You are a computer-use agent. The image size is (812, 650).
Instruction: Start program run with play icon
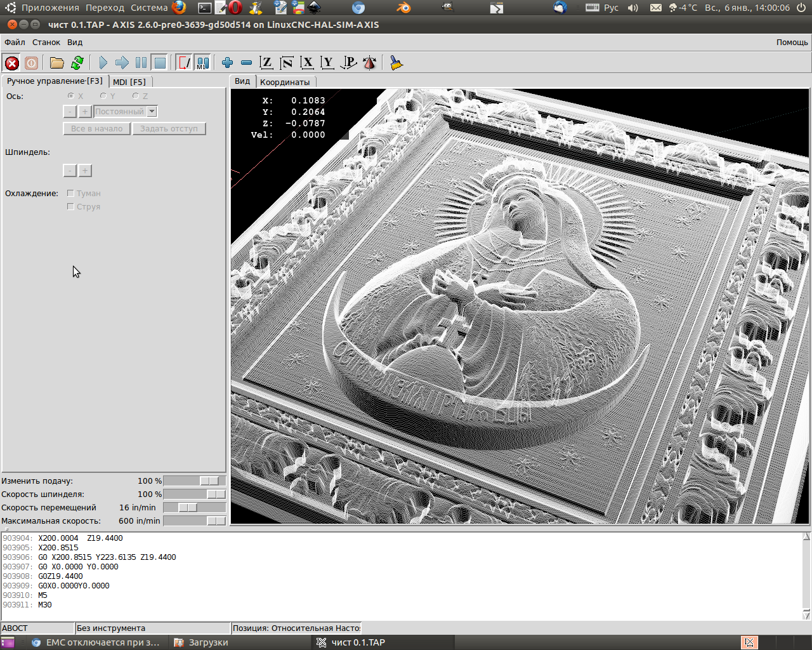click(x=103, y=63)
